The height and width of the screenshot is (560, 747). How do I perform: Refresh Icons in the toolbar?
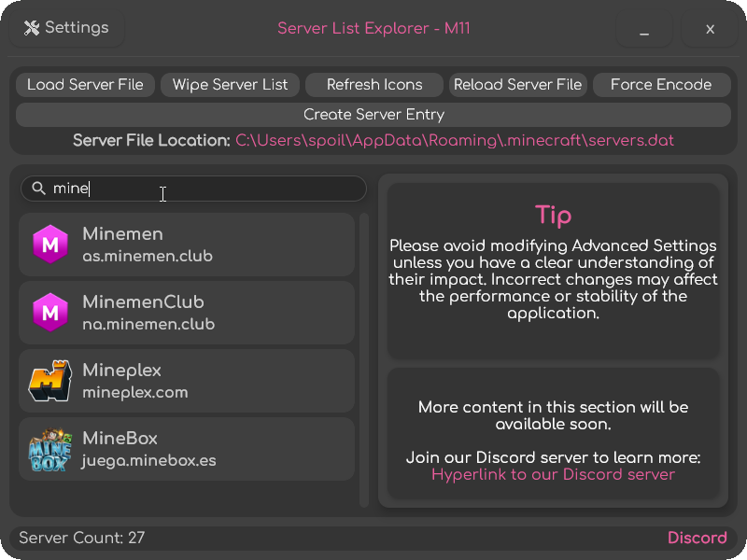click(374, 85)
